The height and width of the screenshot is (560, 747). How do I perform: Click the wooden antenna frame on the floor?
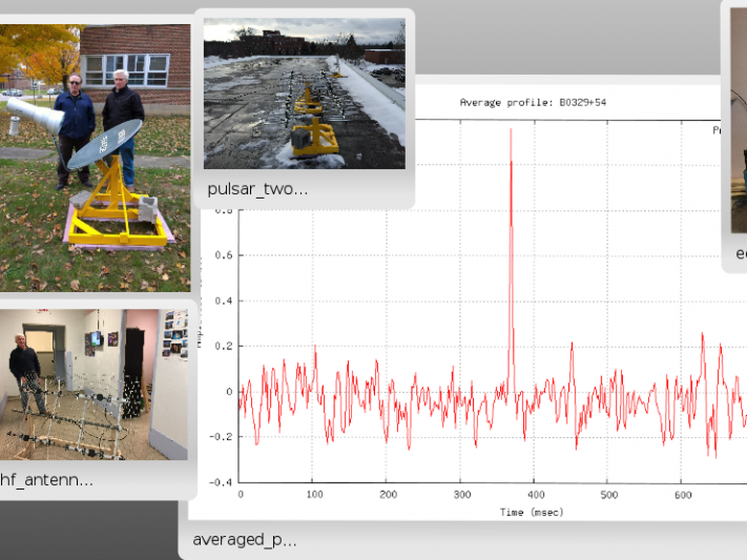click(x=68, y=423)
